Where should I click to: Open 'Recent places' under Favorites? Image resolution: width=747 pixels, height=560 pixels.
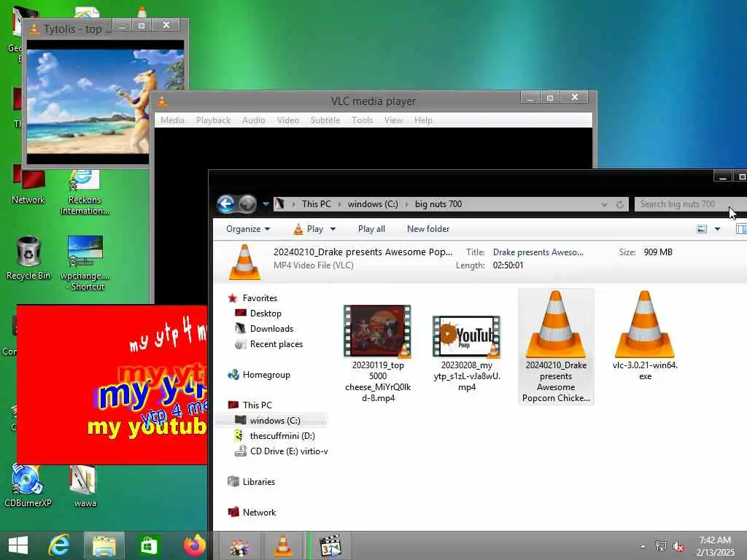click(276, 344)
